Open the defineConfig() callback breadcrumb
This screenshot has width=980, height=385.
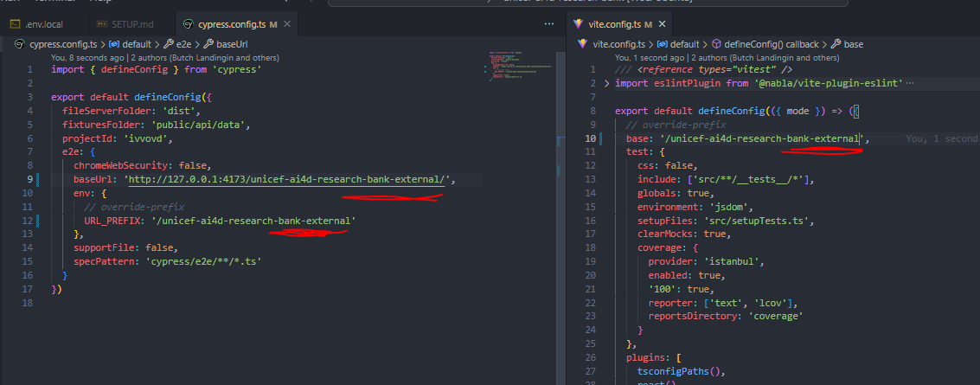click(x=772, y=44)
